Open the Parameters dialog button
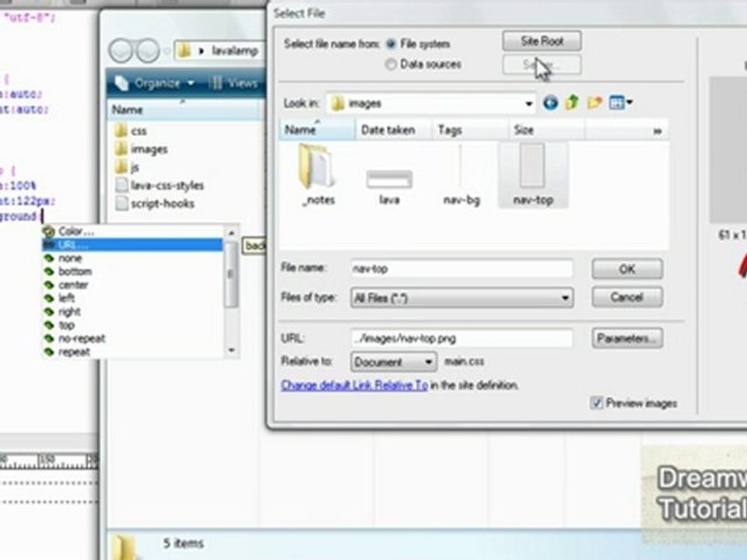 pos(627,338)
